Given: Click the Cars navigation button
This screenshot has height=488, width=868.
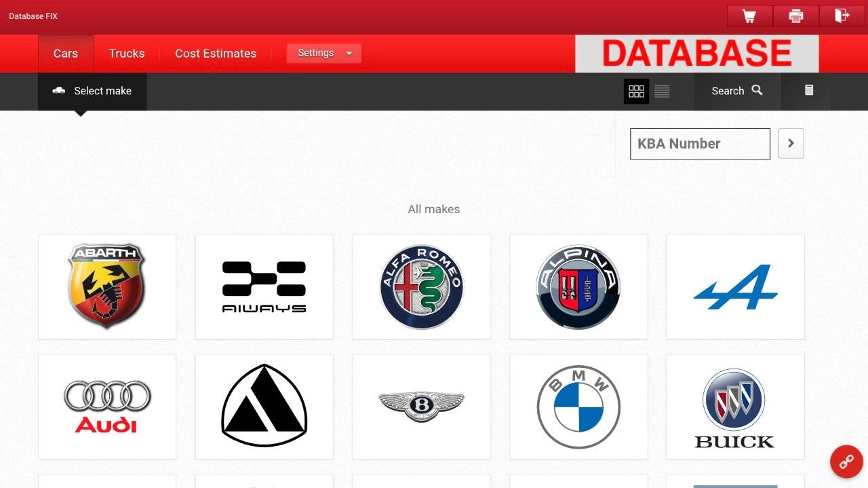Looking at the screenshot, I should pyautogui.click(x=65, y=53).
